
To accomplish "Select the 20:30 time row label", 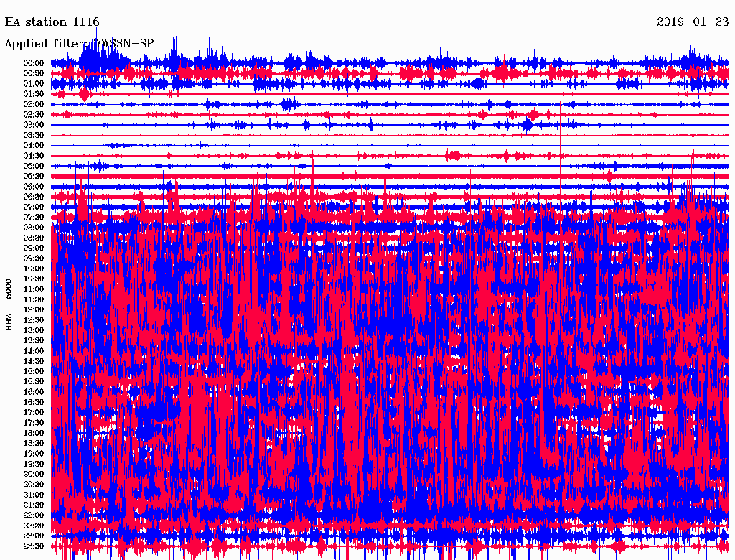I will [34, 485].
